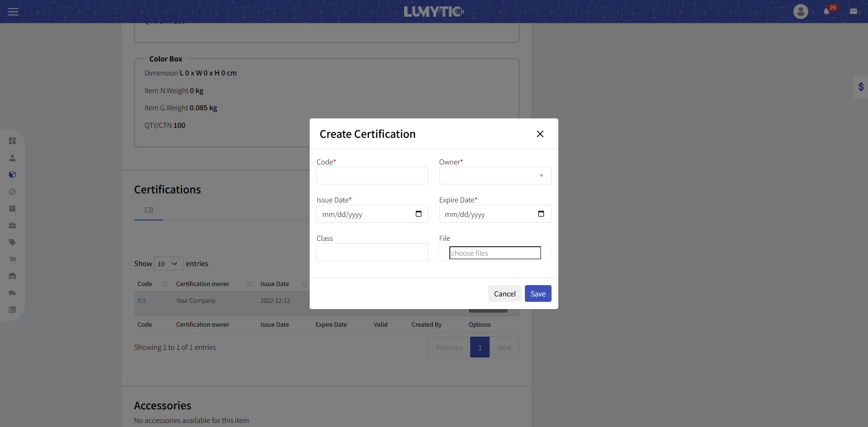The height and width of the screenshot is (427, 868).
Task: Expand the Show entries dropdown
Action: [x=168, y=263]
